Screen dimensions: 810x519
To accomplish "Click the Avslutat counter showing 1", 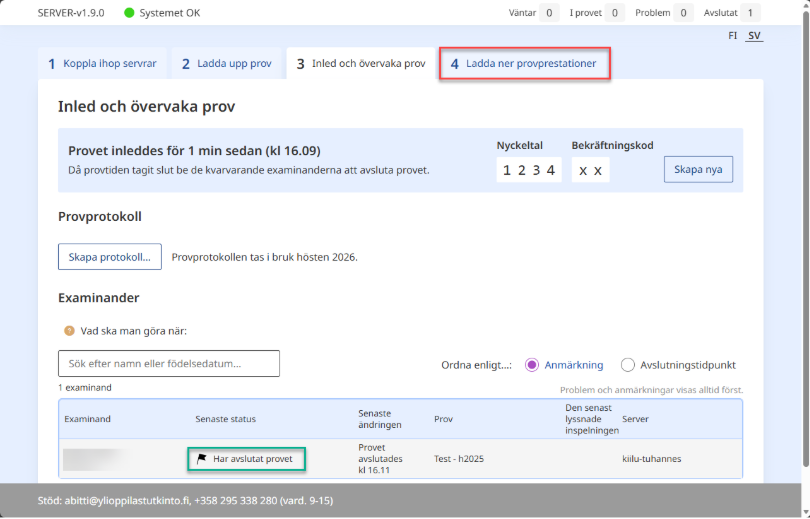I will tap(750, 13).
